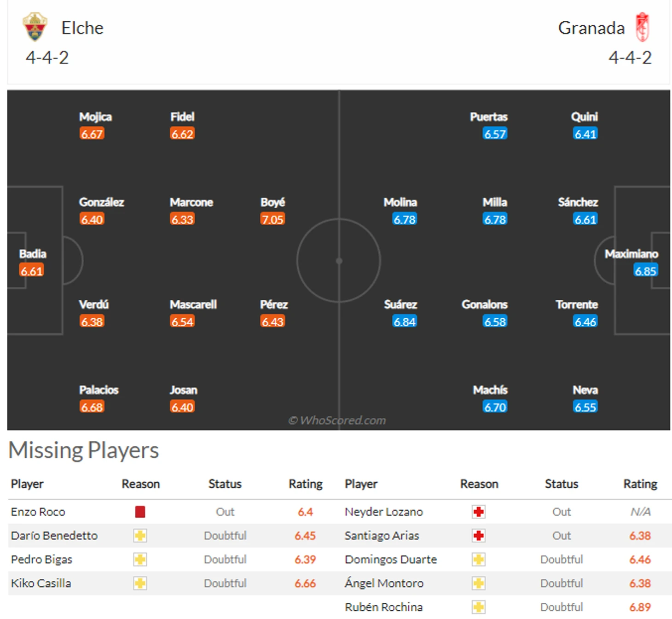Click the Granada Status column header

(562, 484)
